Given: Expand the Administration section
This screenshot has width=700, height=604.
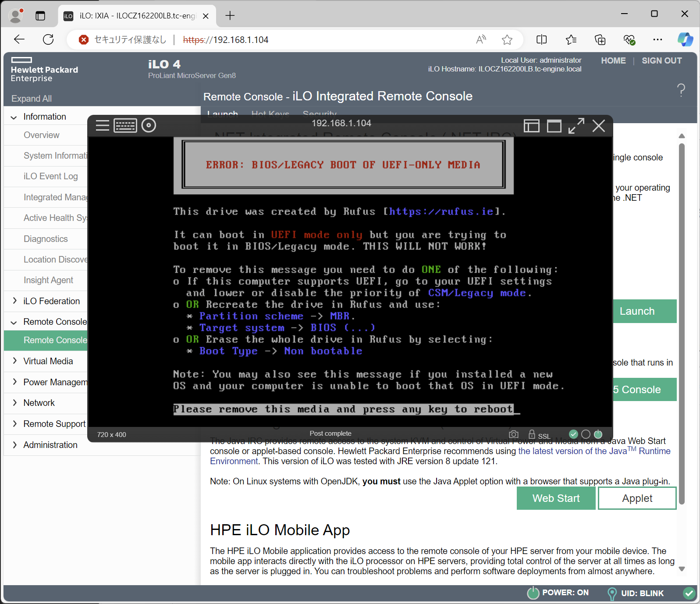Looking at the screenshot, I should click(x=14, y=444).
